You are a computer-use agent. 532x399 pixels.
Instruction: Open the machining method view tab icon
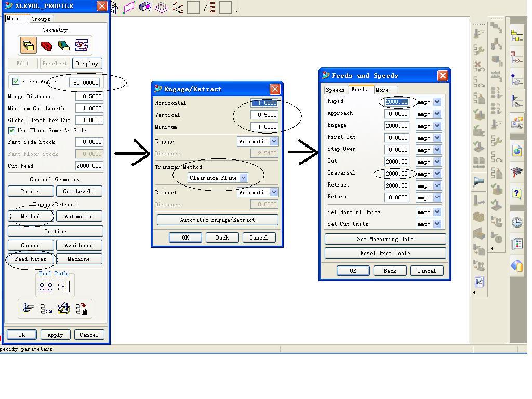pyautogui.click(x=517, y=101)
